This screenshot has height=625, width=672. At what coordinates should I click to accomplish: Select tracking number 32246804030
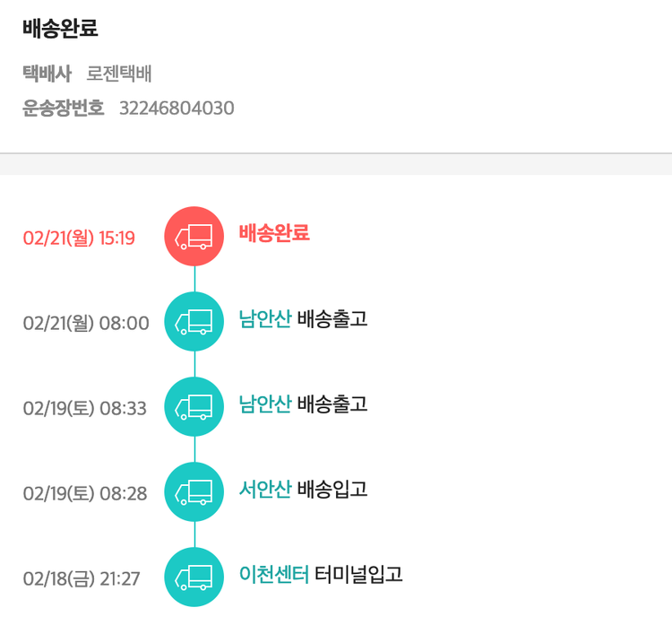(177, 109)
